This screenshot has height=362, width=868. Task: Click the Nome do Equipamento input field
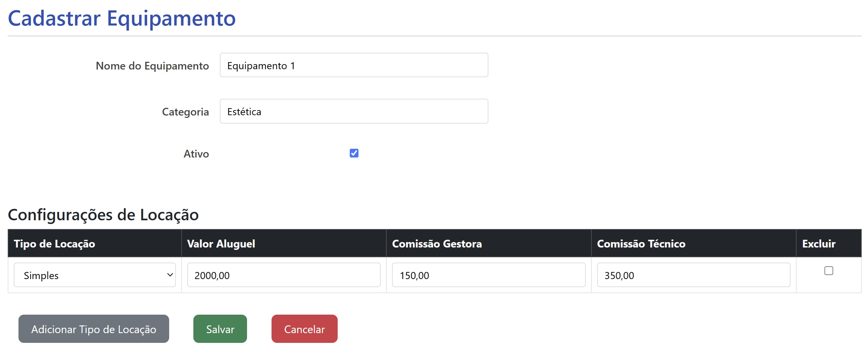pyautogui.click(x=354, y=65)
